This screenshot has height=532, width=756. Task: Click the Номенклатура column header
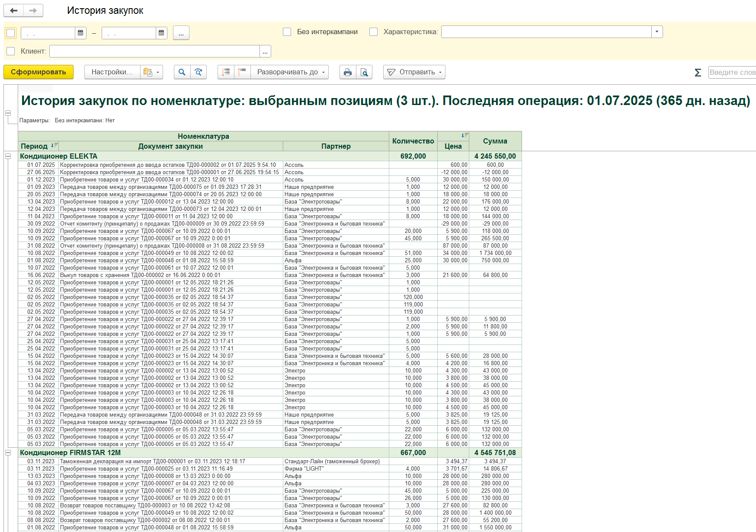coord(203,136)
